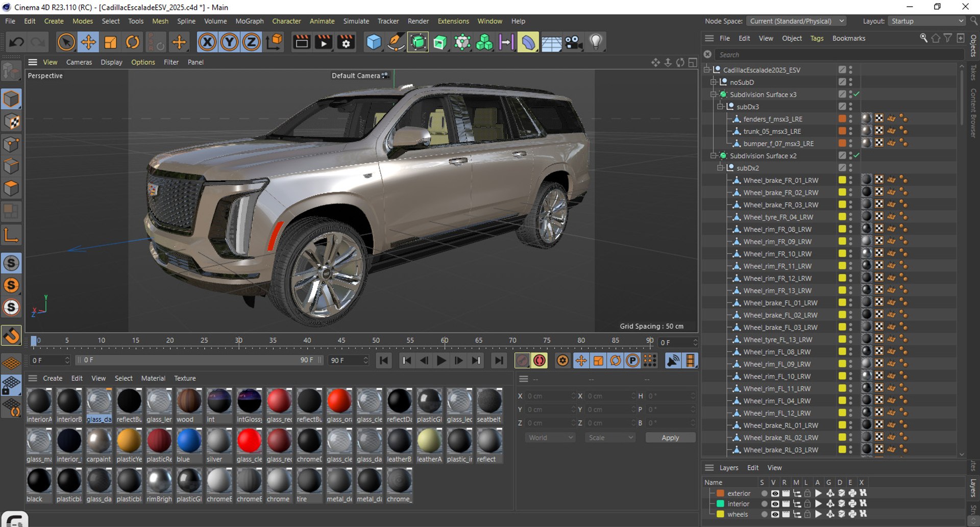Toggle Z axis lock

251,42
